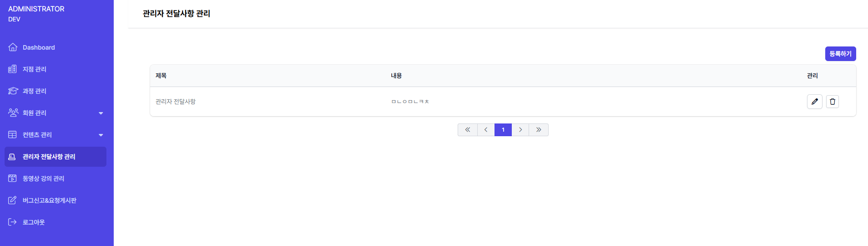Image resolution: width=868 pixels, height=246 pixels.
Task: Delete the 관리자 전달사항 row with trash
Action: point(832,102)
